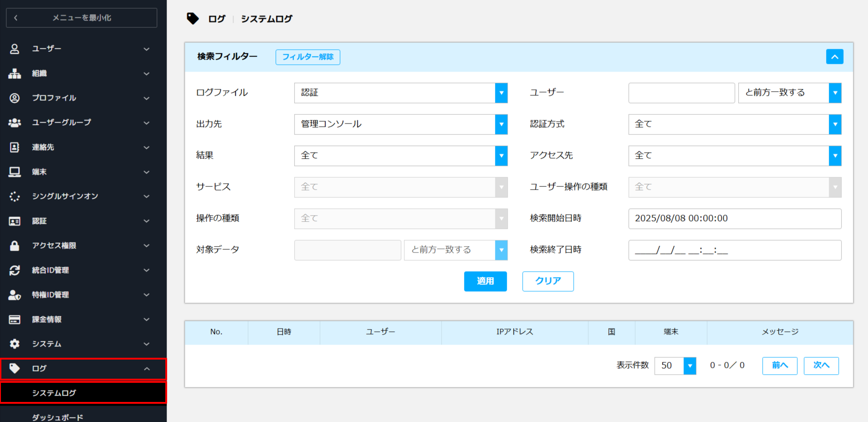Open the ユーザー sidebar menu
This screenshot has height=422, width=868.
click(83, 49)
